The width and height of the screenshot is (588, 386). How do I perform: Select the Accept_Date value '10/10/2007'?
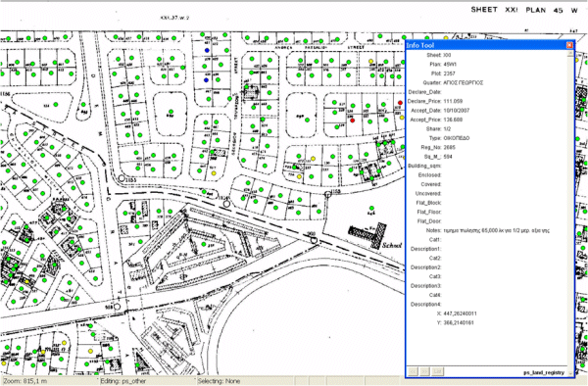pyautogui.click(x=457, y=111)
